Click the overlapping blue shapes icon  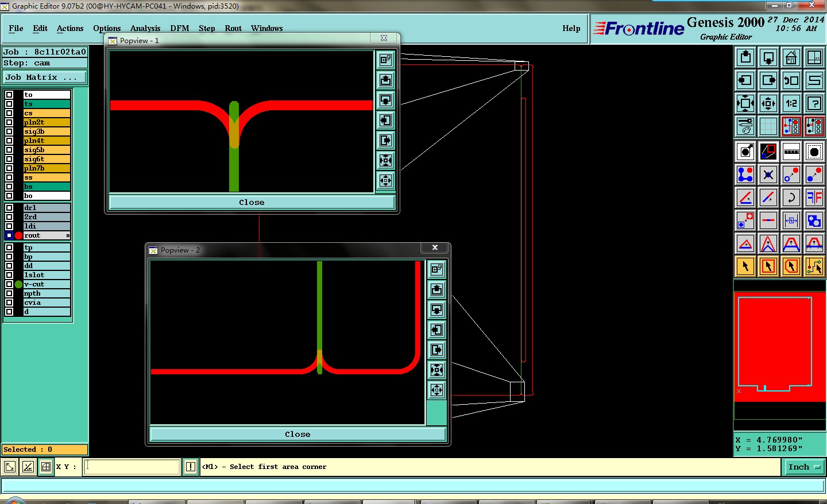coord(814,220)
